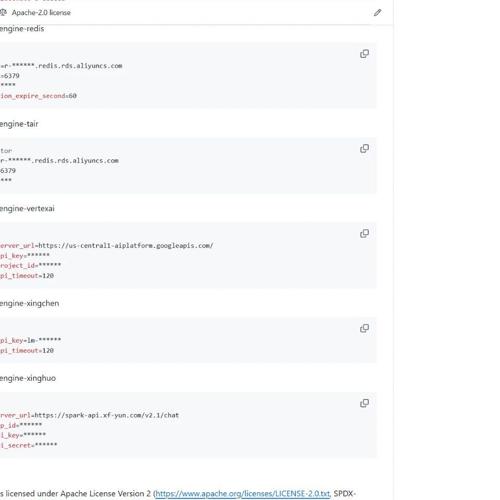
Task: Click the roject_id=****** line
Action: pos(30,266)
